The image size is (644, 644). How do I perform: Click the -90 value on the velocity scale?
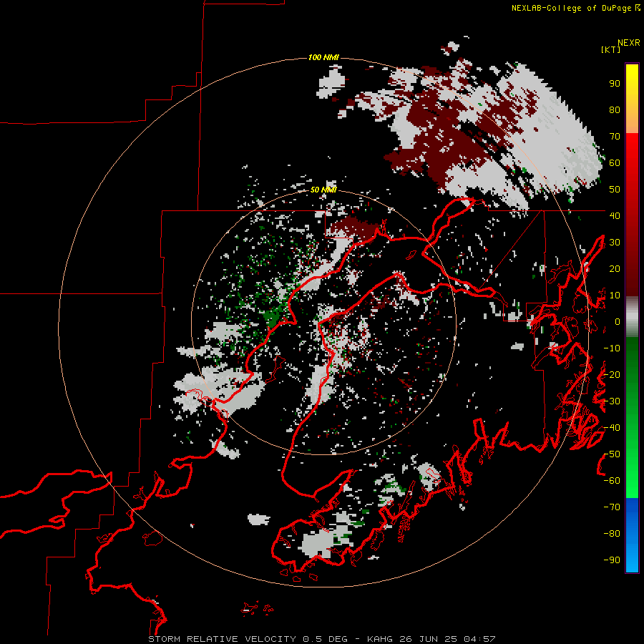click(612, 560)
